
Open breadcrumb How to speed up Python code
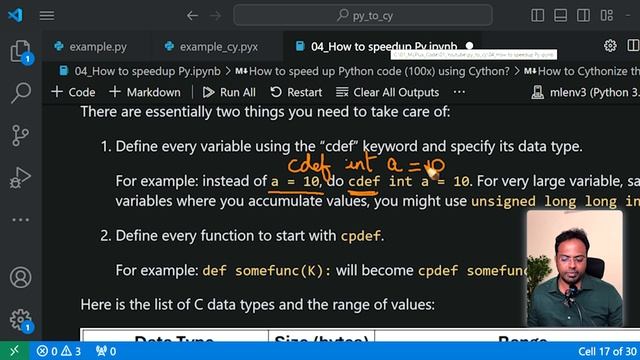(x=373, y=71)
